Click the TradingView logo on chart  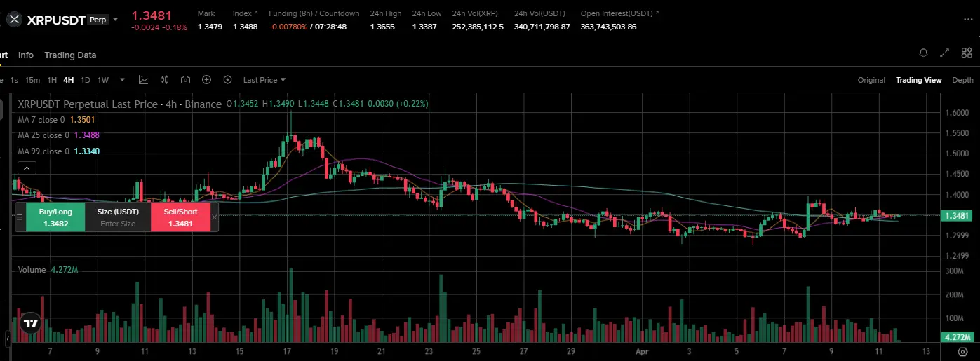tap(30, 323)
